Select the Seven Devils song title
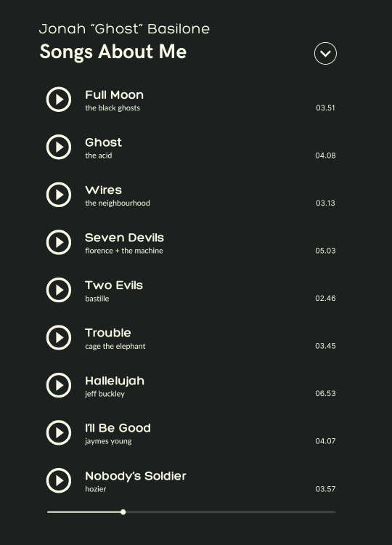This screenshot has width=392, height=545. (x=124, y=238)
